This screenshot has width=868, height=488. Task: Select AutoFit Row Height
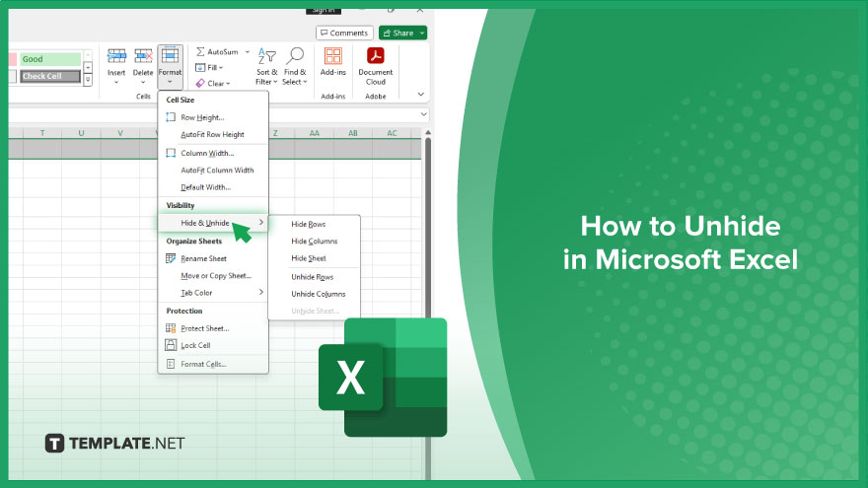click(213, 134)
